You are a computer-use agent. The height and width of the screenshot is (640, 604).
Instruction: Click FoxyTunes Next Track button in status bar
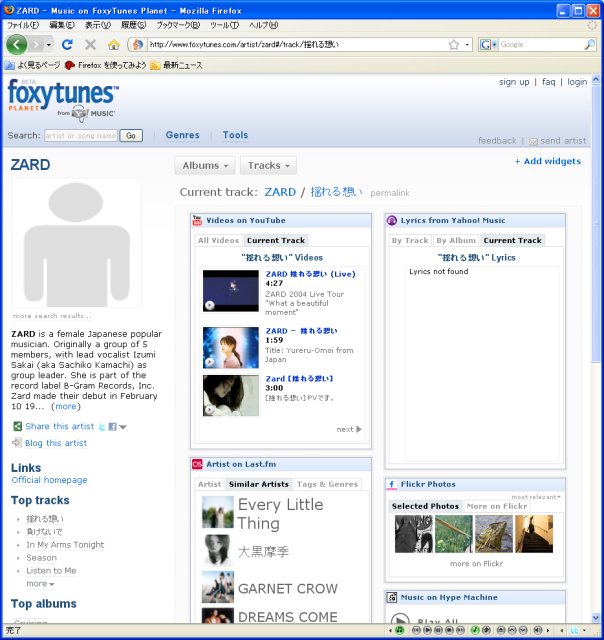coord(460,630)
